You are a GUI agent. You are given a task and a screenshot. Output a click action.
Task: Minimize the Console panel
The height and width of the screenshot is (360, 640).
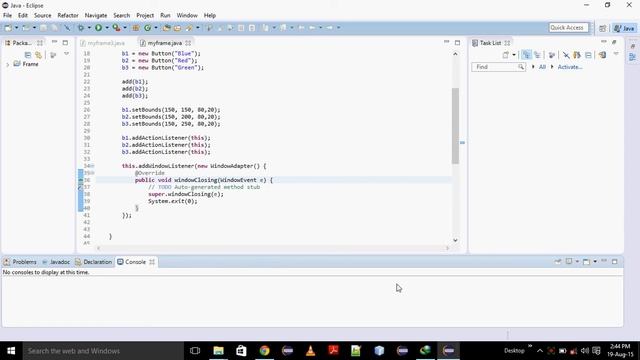coord(604,261)
